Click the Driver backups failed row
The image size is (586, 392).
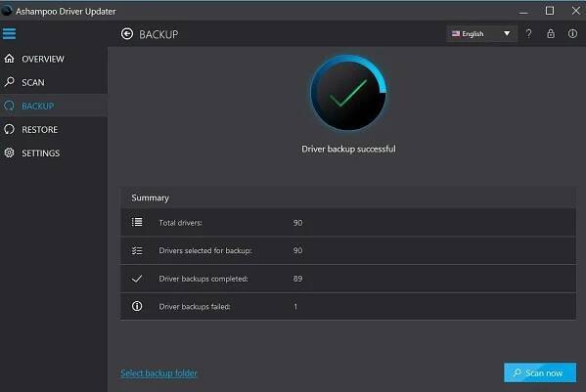348,307
